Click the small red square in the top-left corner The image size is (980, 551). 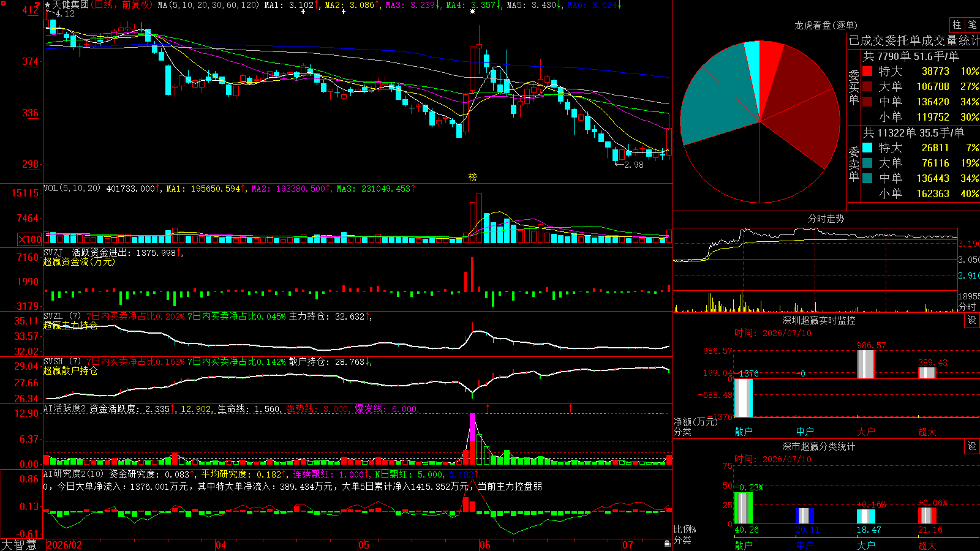pos(3,4)
